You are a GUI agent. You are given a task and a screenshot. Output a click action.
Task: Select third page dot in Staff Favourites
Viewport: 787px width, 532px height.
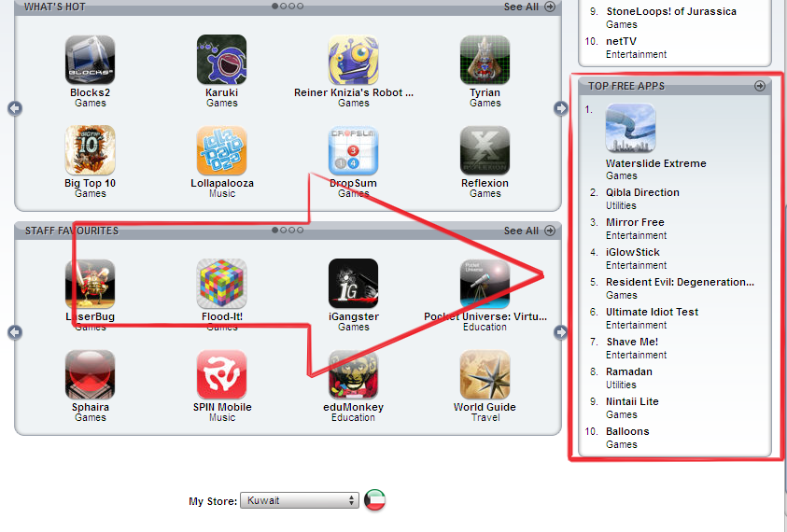pos(291,230)
